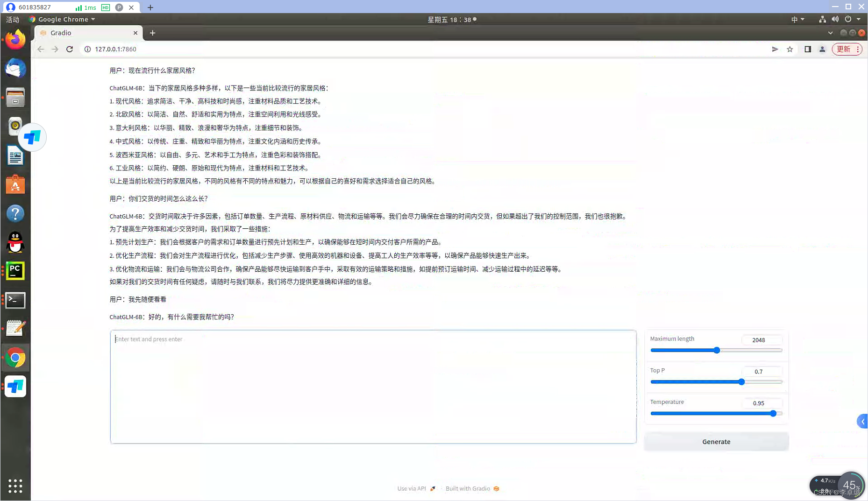Click the Temperature value 0.95 field
Viewport: 868px width, 501px height.
tap(761, 403)
